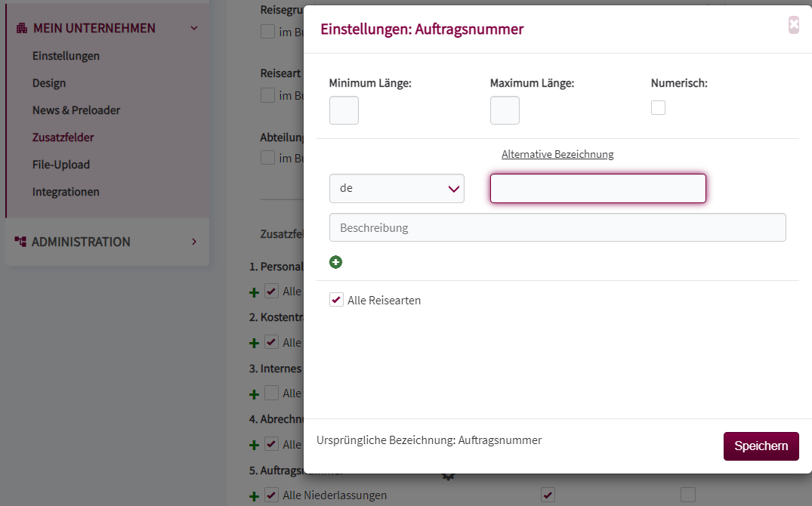Toggle the Alle checkbox under 1. Personal

(272, 291)
